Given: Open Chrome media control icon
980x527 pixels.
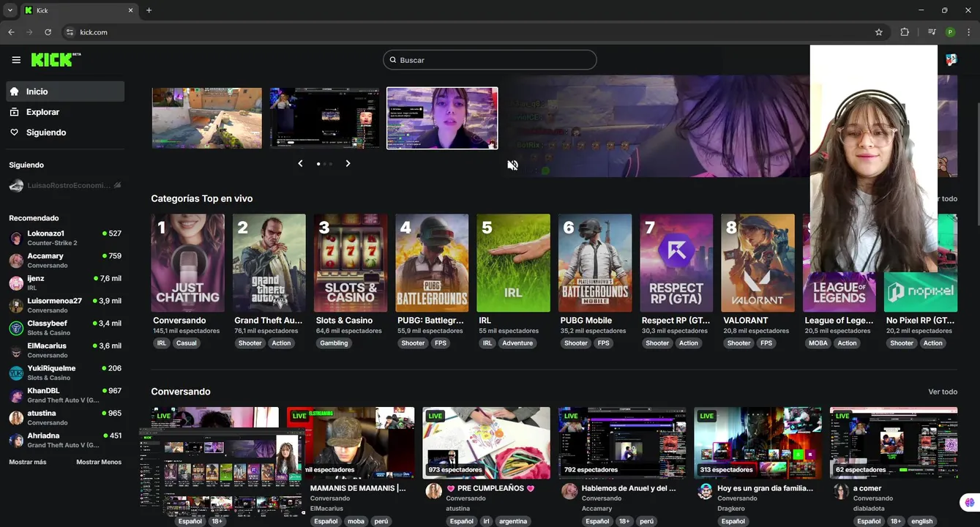Looking at the screenshot, I should click(932, 32).
